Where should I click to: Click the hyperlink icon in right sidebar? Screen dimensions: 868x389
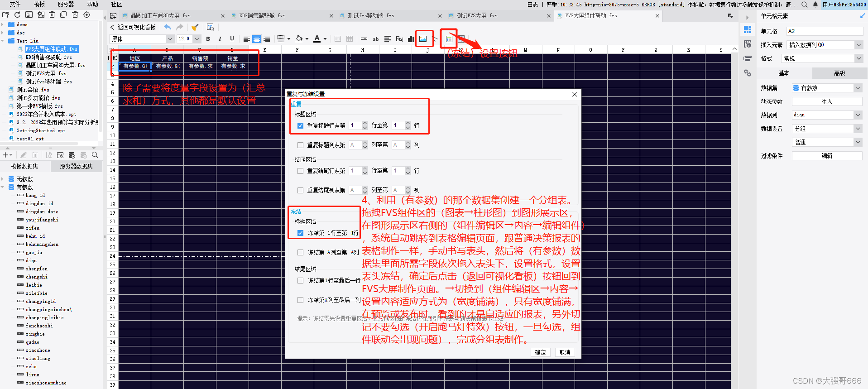pyautogui.click(x=748, y=73)
